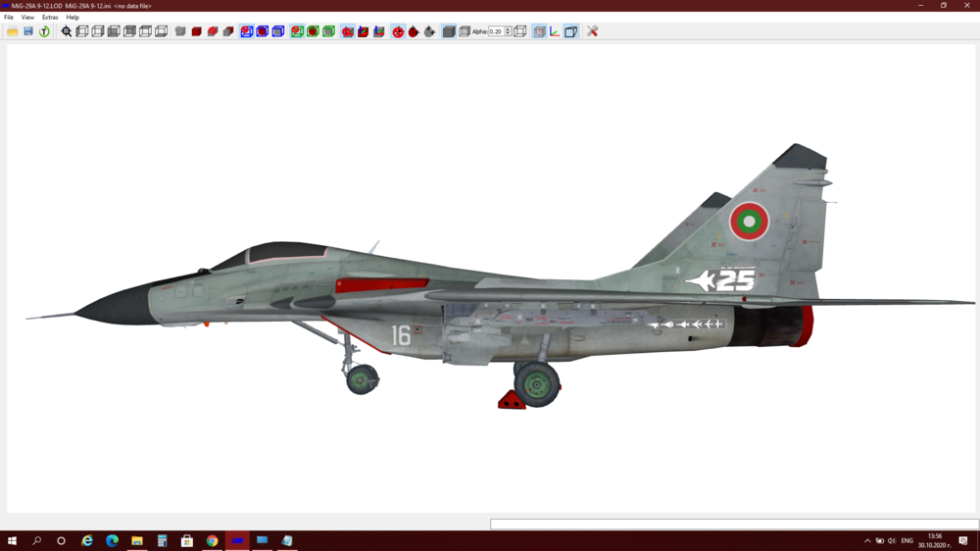Open the Extras menu
Image resolution: width=980 pixels, height=551 pixels.
click(50, 18)
